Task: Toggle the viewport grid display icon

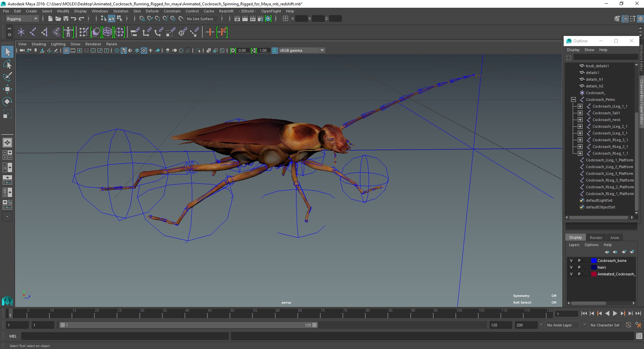Action: pyautogui.click(x=66, y=50)
